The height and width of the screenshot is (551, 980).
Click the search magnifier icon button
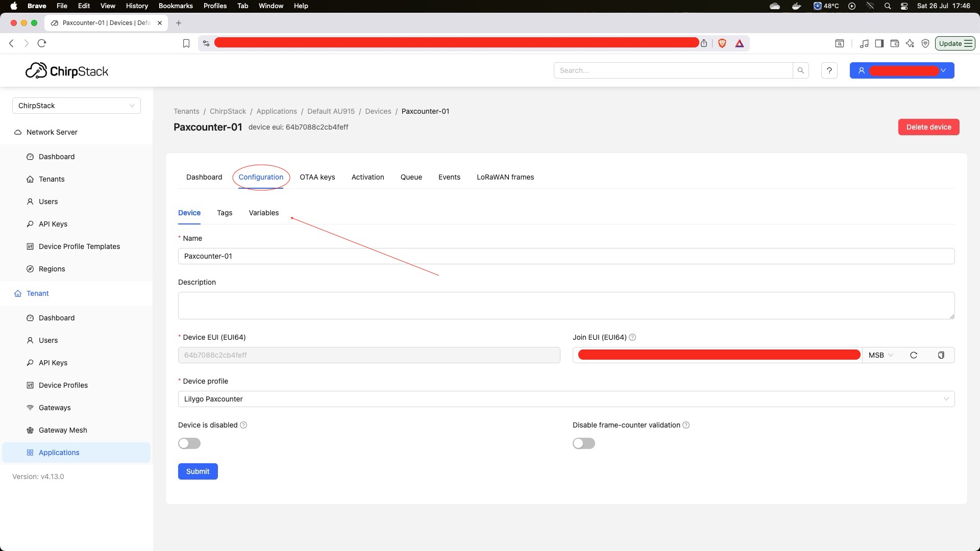[800, 70]
